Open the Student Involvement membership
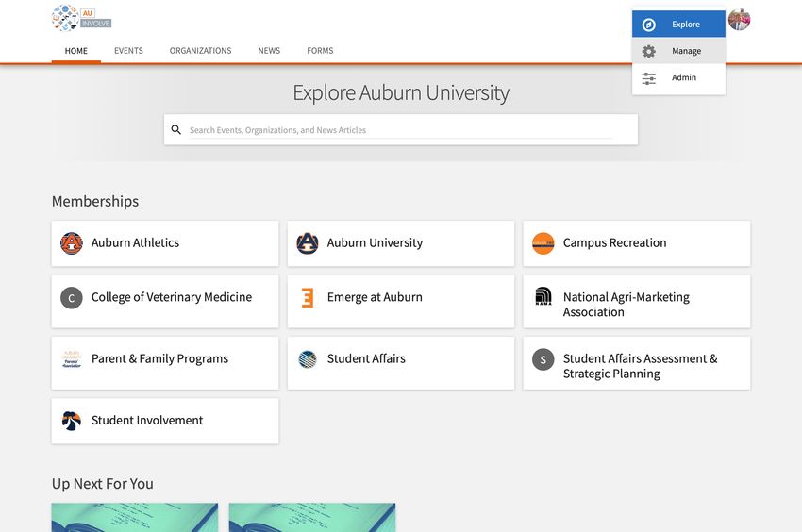 pos(165,421)
